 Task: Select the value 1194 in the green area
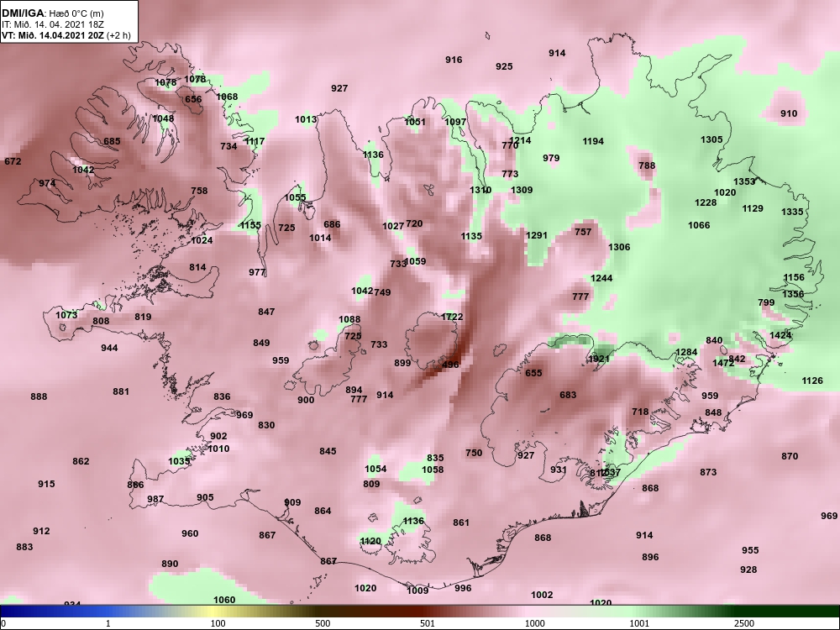pyautogui.click(x=593, y=141)
